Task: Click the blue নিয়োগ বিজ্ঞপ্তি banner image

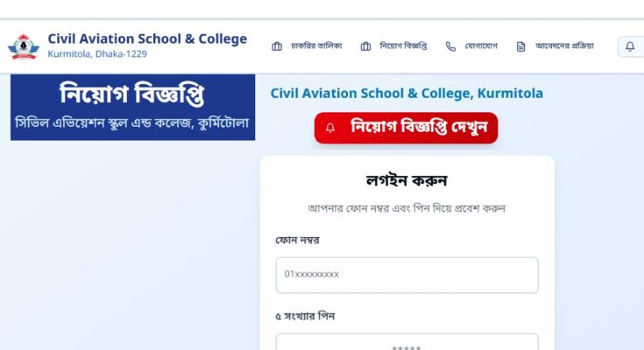Action: [132, 107]
